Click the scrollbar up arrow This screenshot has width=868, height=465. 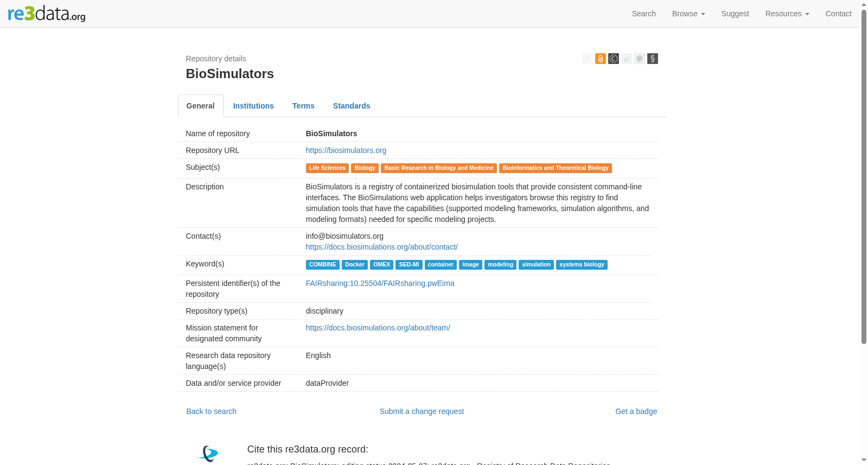click(x=864, y=4)
